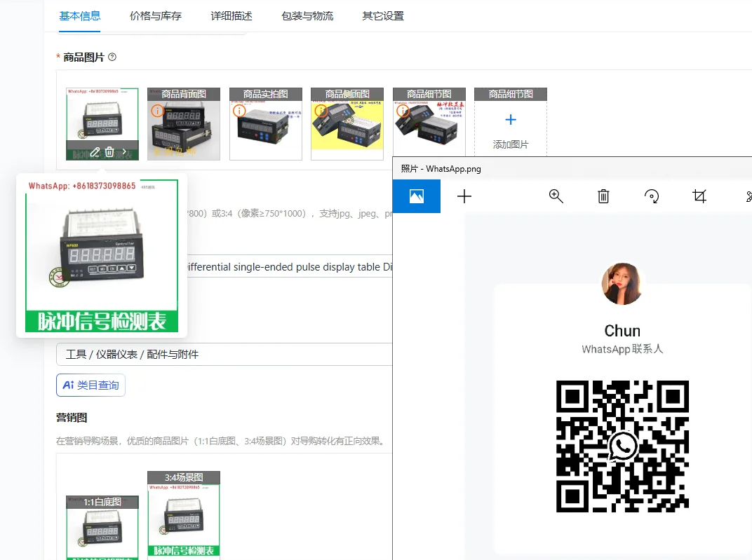Screen dimensions: 752x560
Task: Select the 1:1白底图 marketing thumbnail
Action: point(102,528)
